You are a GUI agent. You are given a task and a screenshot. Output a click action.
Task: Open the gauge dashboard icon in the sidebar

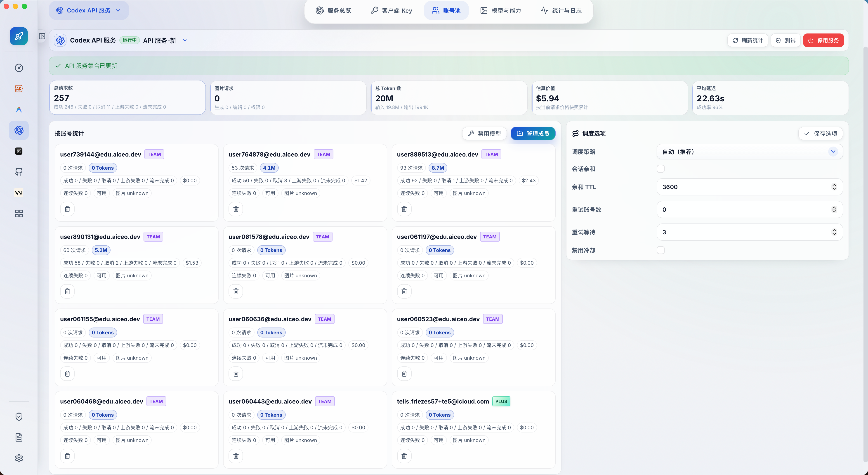pyautogui.click(x=19, y=68)
